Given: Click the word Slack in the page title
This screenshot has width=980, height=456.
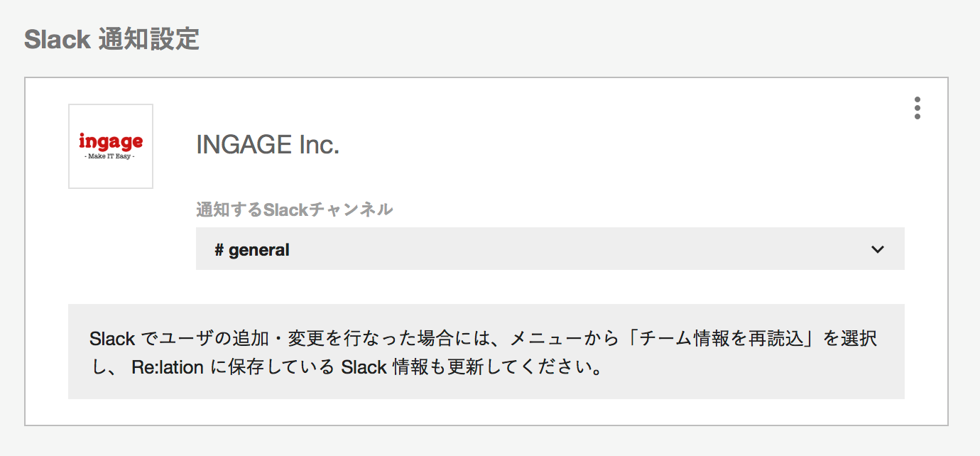Looking at the screenshot, I should click(57, 40).
